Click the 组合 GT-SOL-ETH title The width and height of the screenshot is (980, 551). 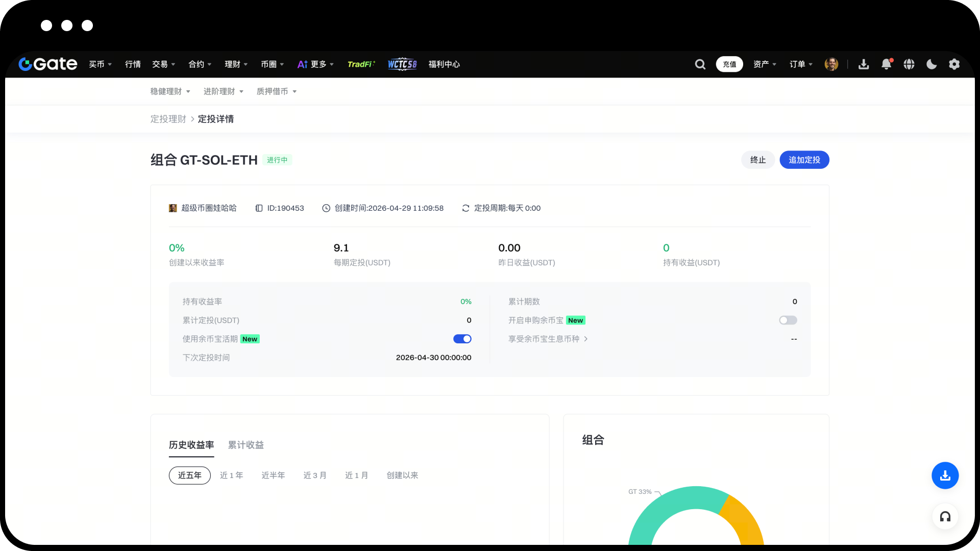point(204,160)
